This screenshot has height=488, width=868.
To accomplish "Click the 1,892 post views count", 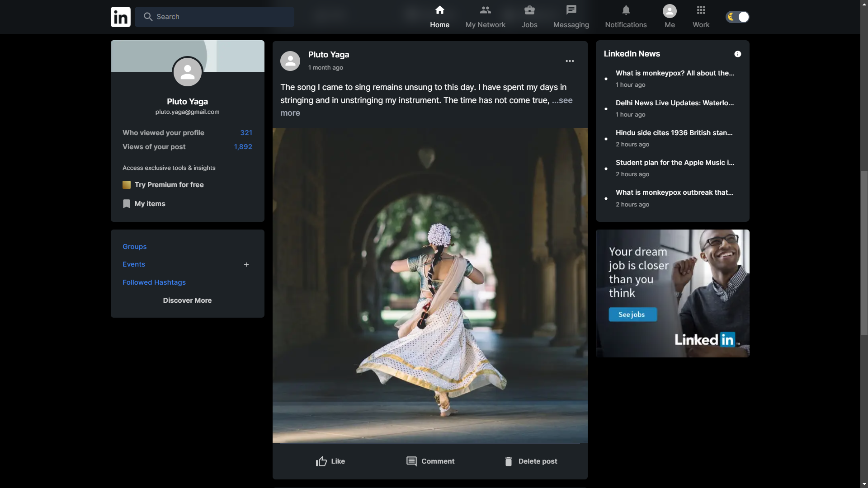I will pyautogui.click(x=243, y=147).
